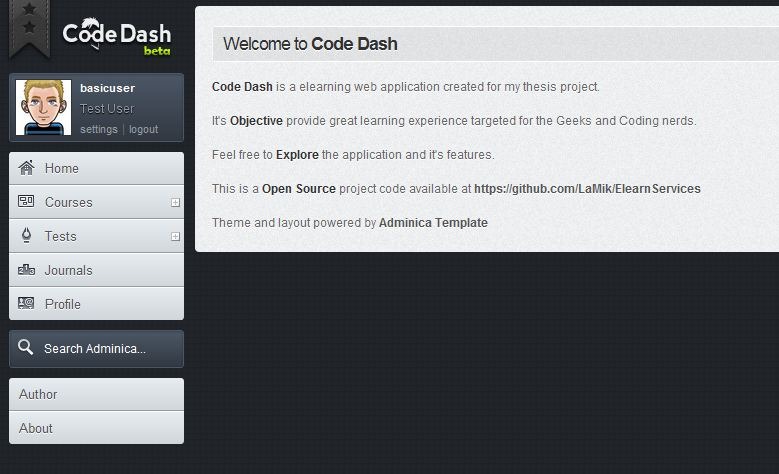Open the GitHub ElearnServices link
The width and height of the screenshot is (779, 474).
[587, 188]
